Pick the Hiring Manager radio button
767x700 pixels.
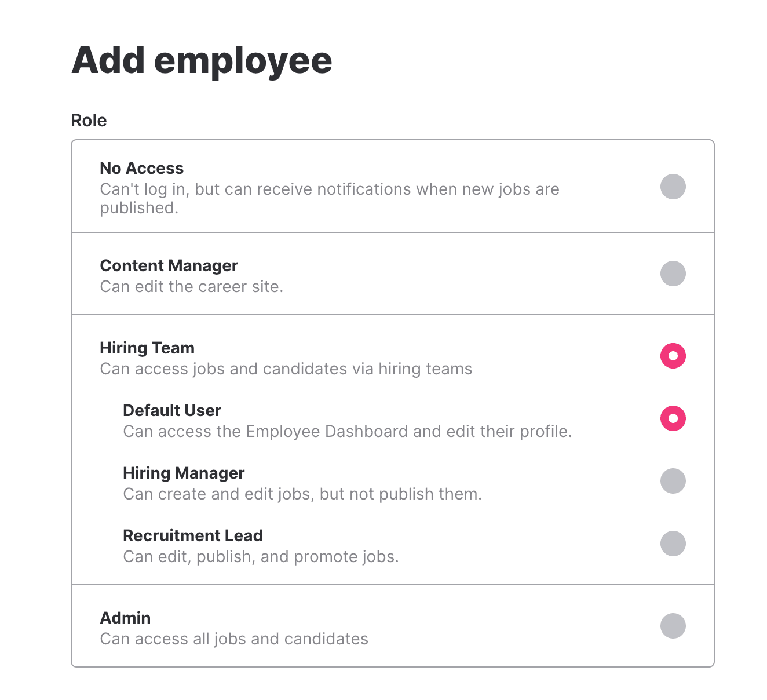tap(673, 481)
